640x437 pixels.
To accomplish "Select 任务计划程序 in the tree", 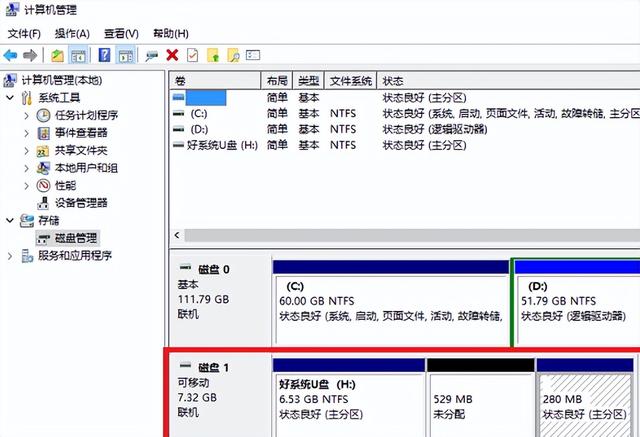I will click(87, 115).
